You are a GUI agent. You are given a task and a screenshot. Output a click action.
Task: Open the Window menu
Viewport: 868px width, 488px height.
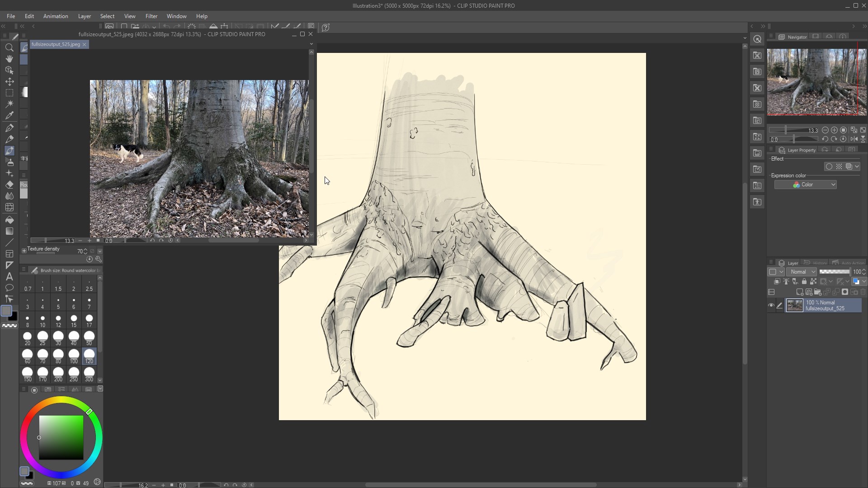point(176,16)
